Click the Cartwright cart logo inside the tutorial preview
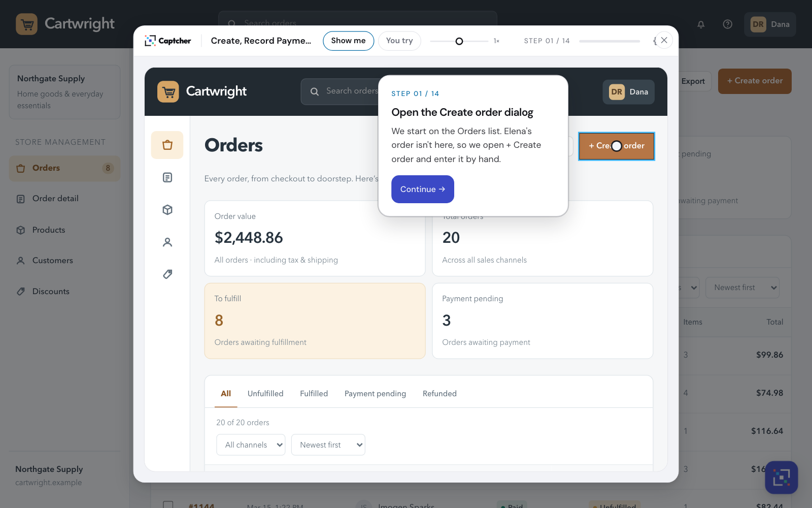Screen dimensions: 812x508 click(168, 92)
